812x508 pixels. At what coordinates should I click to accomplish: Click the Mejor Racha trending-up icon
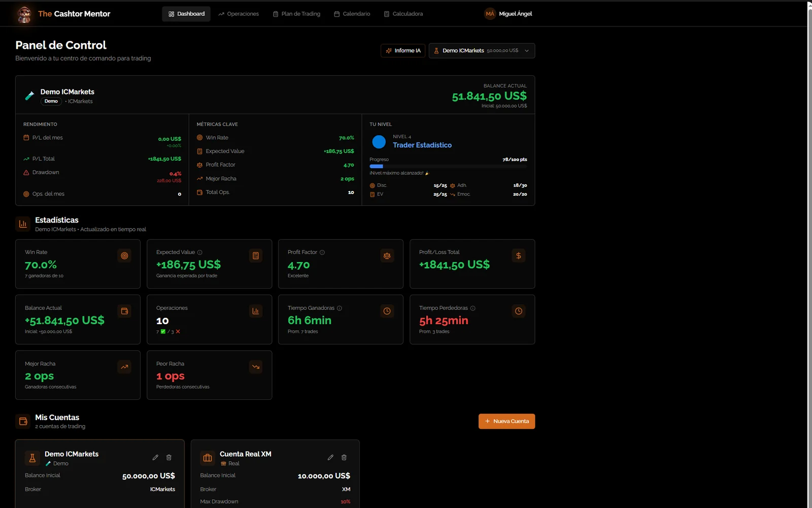point(124,367)
